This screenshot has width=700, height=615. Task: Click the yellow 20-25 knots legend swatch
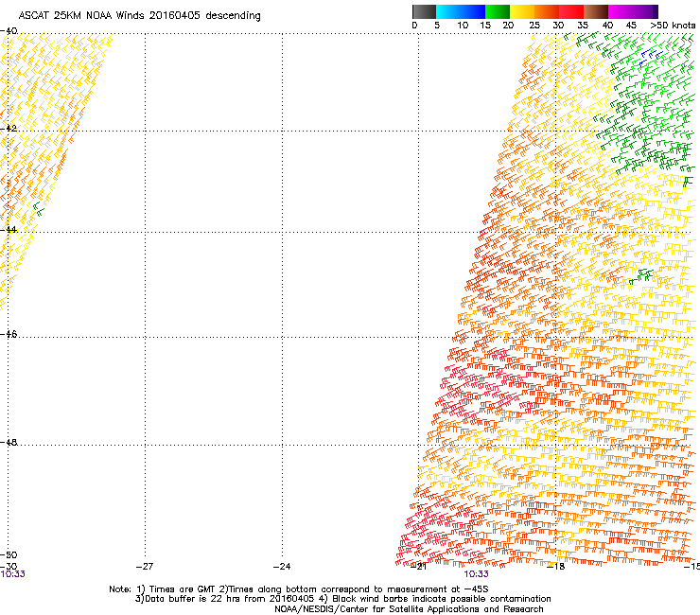[x=522, y=11]
